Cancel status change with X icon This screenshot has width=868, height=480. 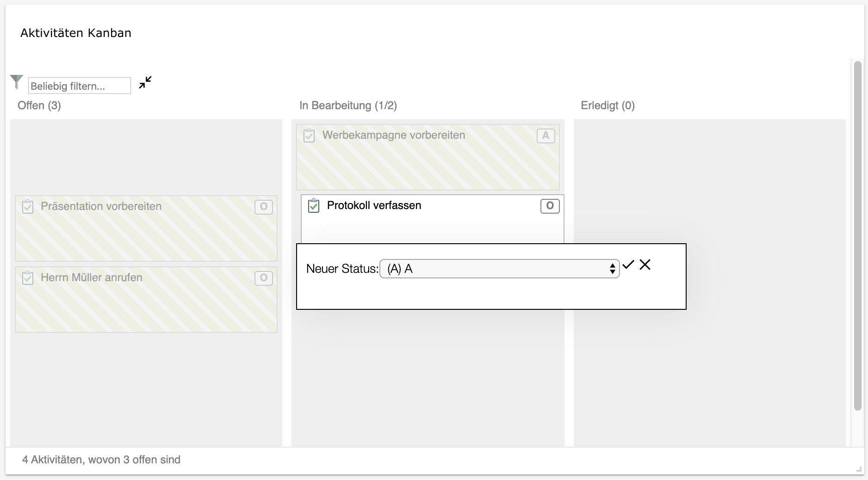[x=645, y=265]
